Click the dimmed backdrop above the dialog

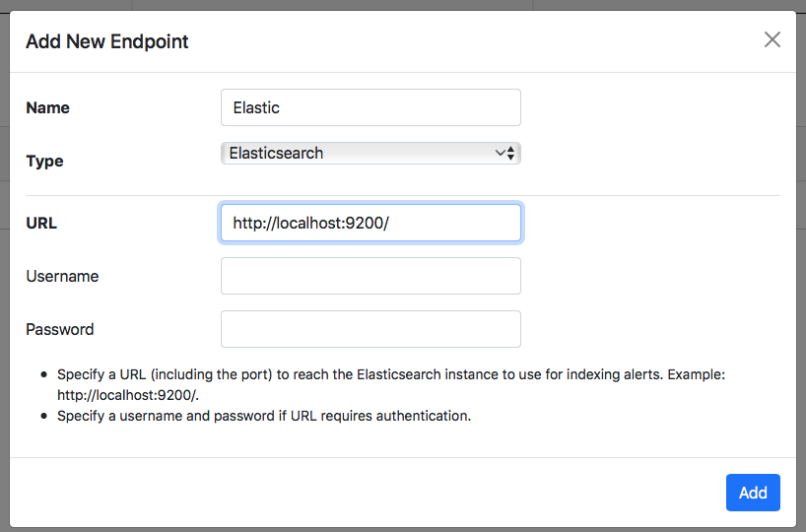403,5
